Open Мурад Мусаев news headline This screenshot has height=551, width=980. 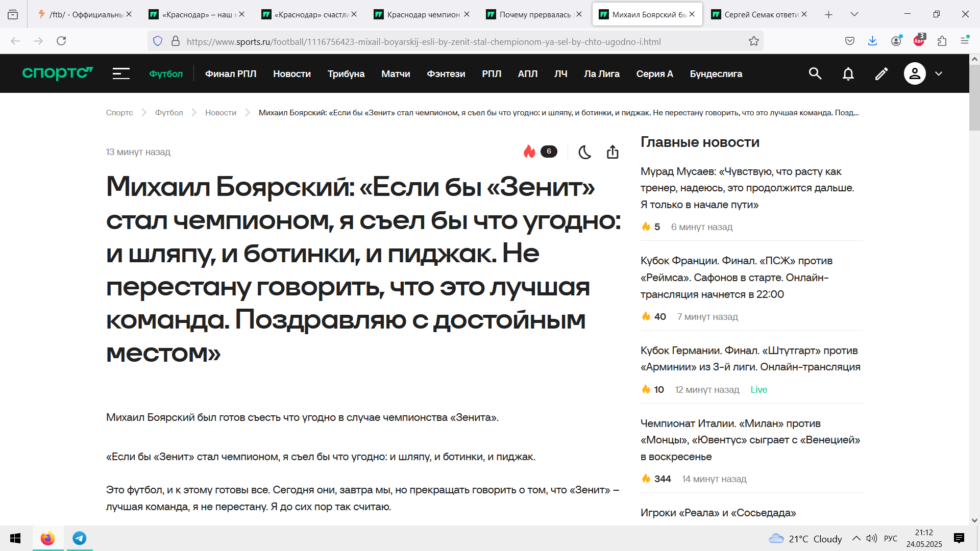coord(747,188)
